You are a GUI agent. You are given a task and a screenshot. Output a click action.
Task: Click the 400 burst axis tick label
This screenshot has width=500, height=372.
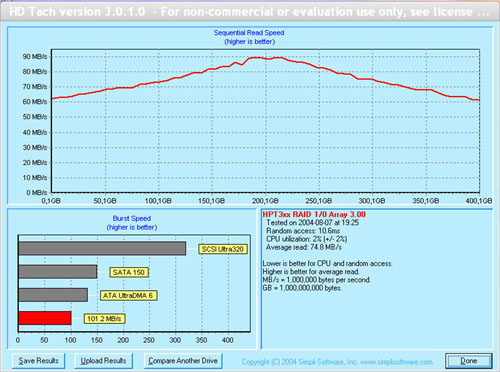228,340
